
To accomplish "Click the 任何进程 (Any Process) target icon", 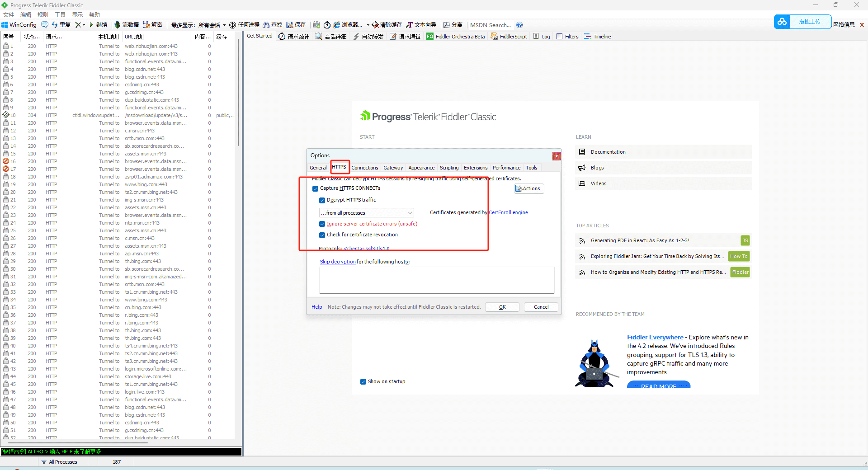I will (x=232, y=25).
